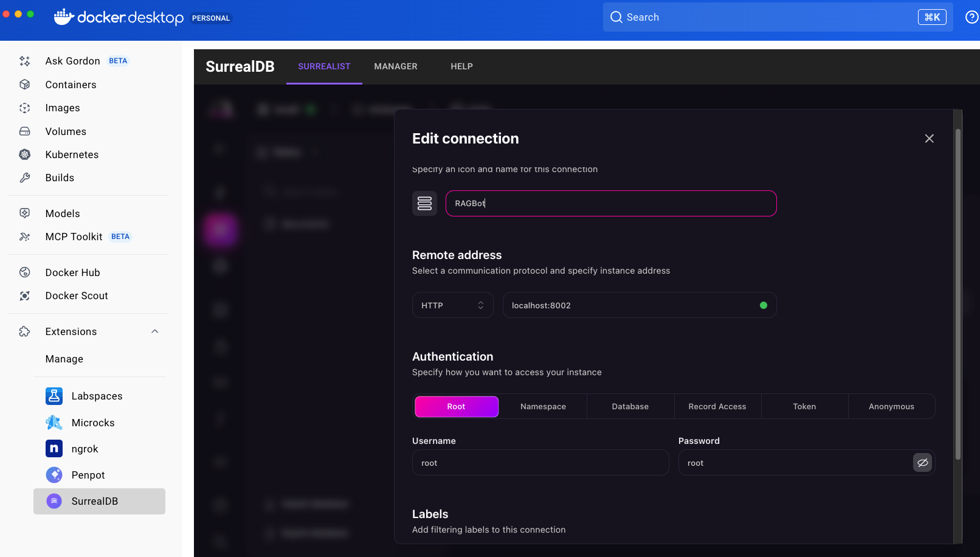Open the Containers section in the sidebar
This screenshot has height=557, width=980.
click(71, 85)
